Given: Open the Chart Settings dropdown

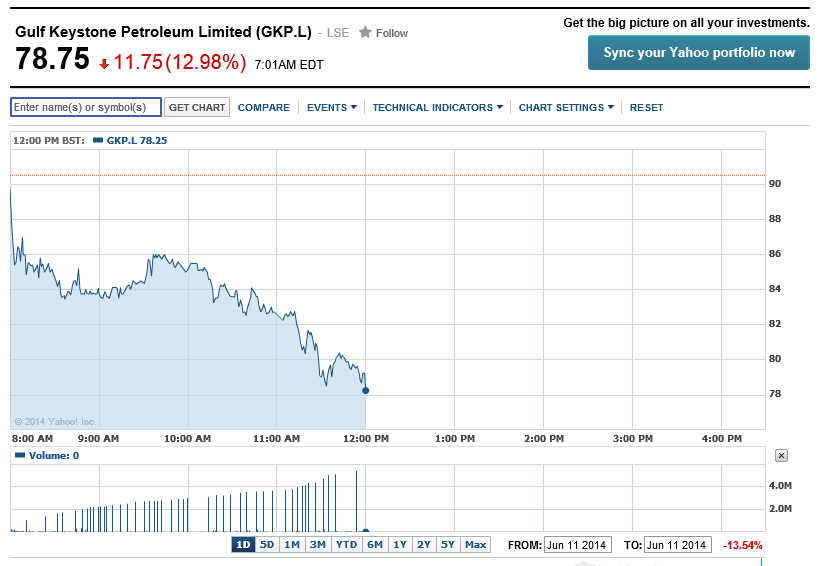Looking at the screenshot, I should pyautogui.click(x=565, y=107).
